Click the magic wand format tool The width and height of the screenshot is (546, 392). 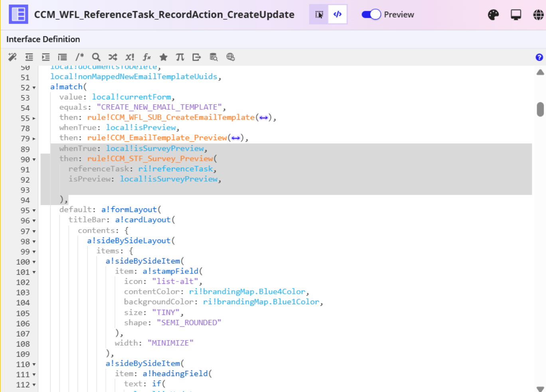(x=12, y=57)
